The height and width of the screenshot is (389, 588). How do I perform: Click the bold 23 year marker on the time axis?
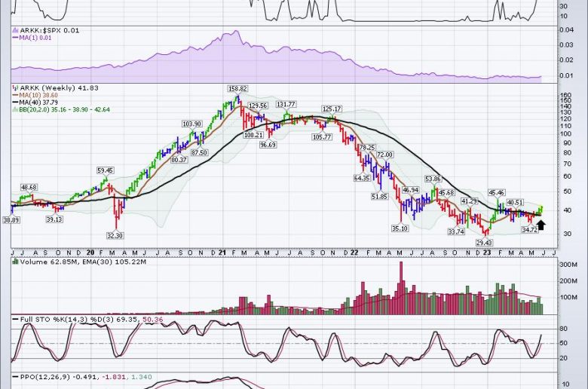(487, 253)
